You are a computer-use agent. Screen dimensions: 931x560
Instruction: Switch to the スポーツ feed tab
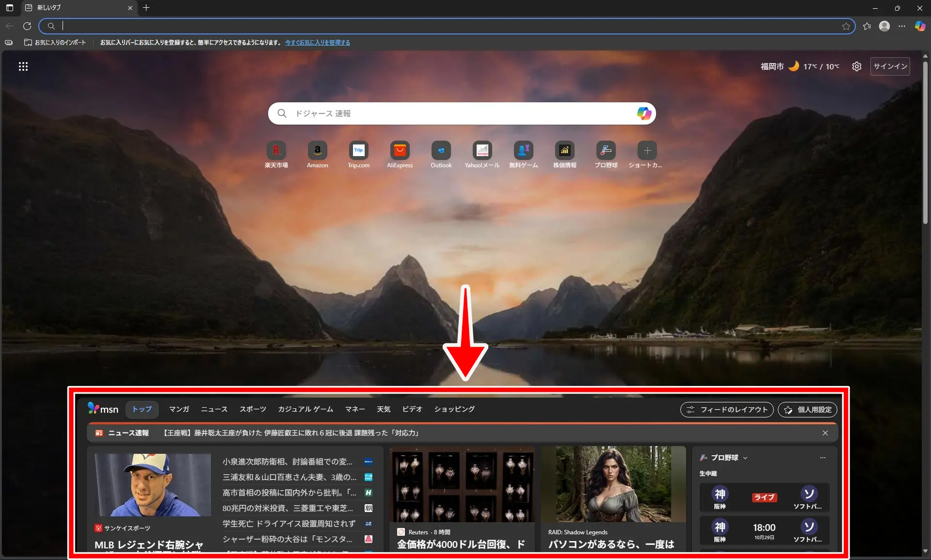253,409
